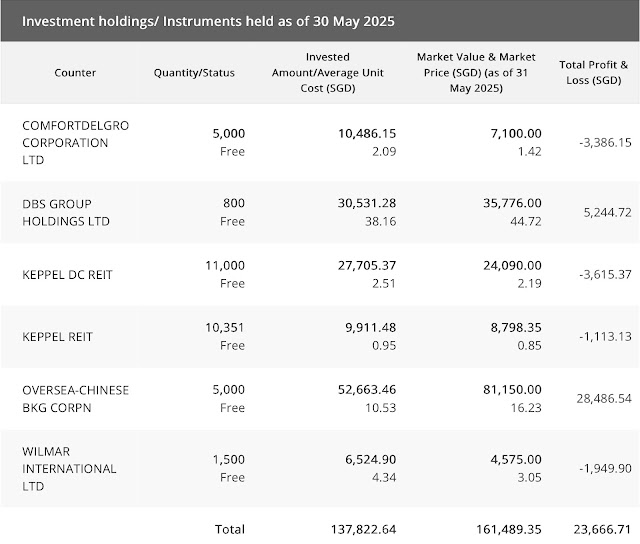This screenshot has height=544, width=640.
Task: Click market price 3.05
Action: pos(529,477)
